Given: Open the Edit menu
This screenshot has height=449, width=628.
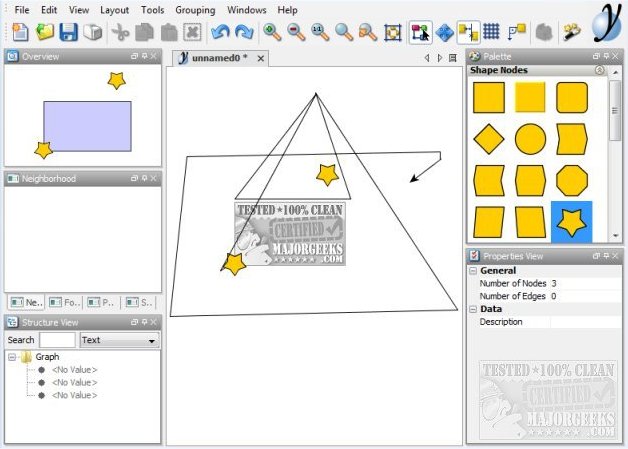Looking at the screenshot, I should tap(49, 10).
